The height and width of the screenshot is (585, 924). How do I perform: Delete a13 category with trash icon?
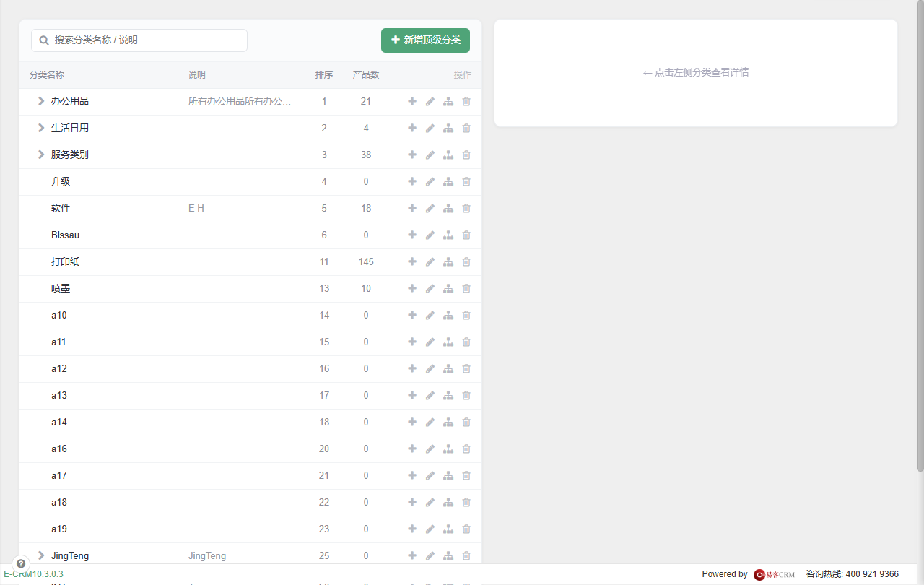[466, 395]
